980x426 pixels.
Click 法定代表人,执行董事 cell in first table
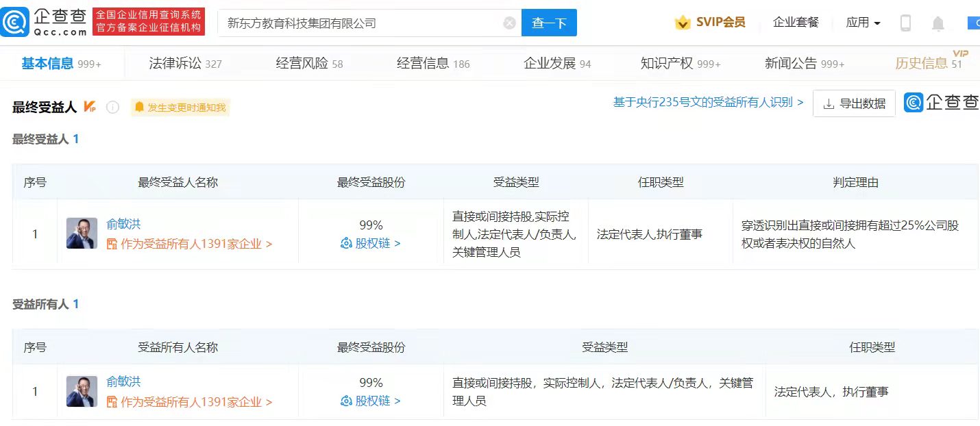tap(650, 234)
